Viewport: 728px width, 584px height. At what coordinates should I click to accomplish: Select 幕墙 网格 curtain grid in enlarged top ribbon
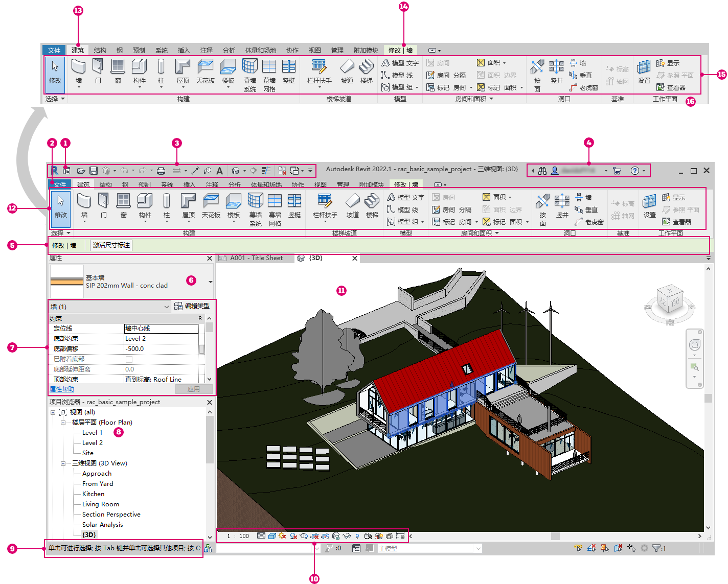269,75
